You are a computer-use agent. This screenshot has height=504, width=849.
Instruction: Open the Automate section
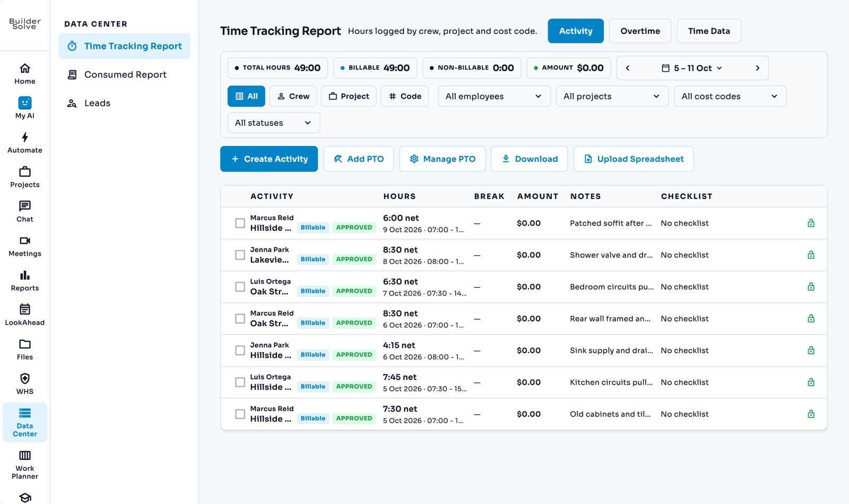tap(25, 143)
